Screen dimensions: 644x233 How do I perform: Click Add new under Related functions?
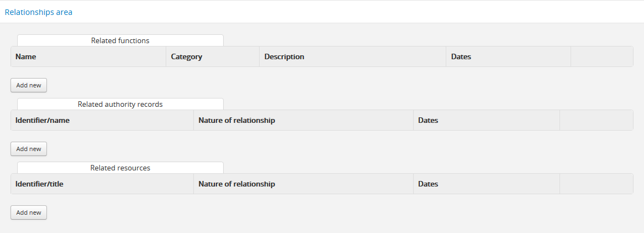(x=29, y=85)
